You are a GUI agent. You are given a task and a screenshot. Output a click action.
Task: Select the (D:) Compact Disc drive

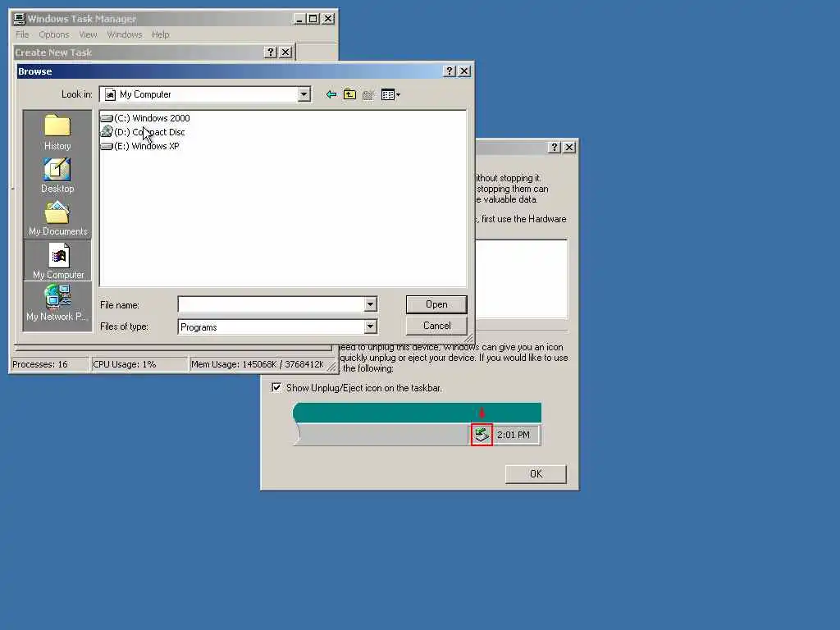point(143,132)
